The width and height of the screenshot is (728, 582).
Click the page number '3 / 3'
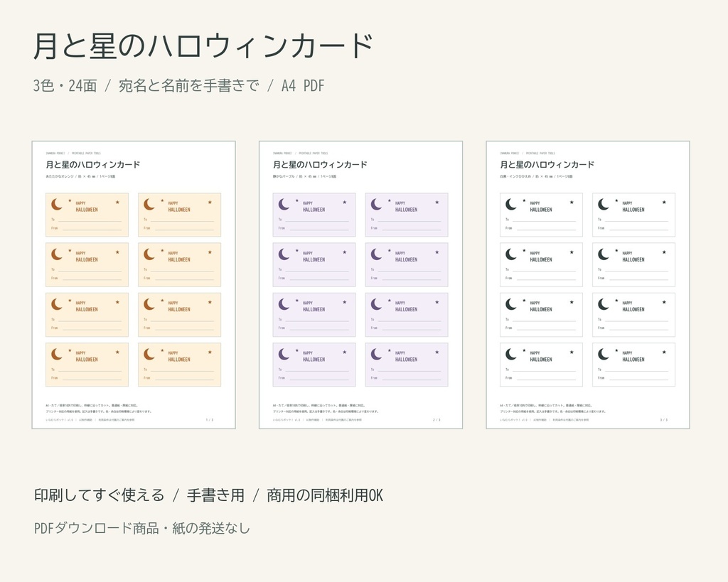click(x=663, y=420)
